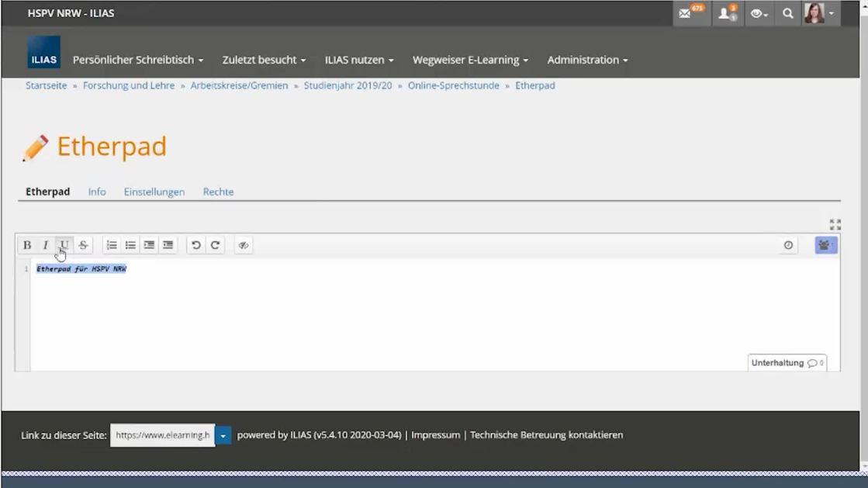The image size is (868, 488).
Task: Toggle italic formatting in Etherpad toolbar
Action: pyautogui.click(x=46, y=245)
